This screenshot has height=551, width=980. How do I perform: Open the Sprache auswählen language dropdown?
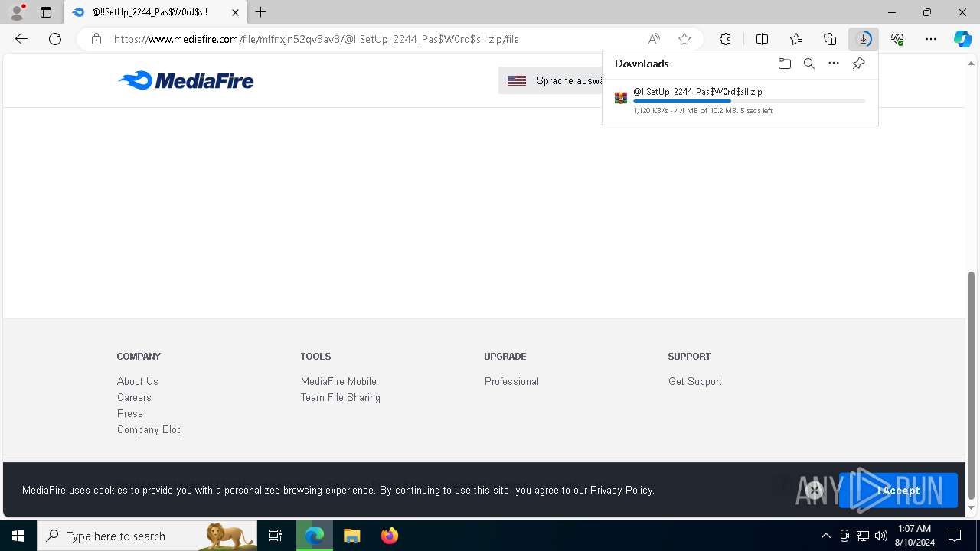pyautogui.click(x=550, y=80)
